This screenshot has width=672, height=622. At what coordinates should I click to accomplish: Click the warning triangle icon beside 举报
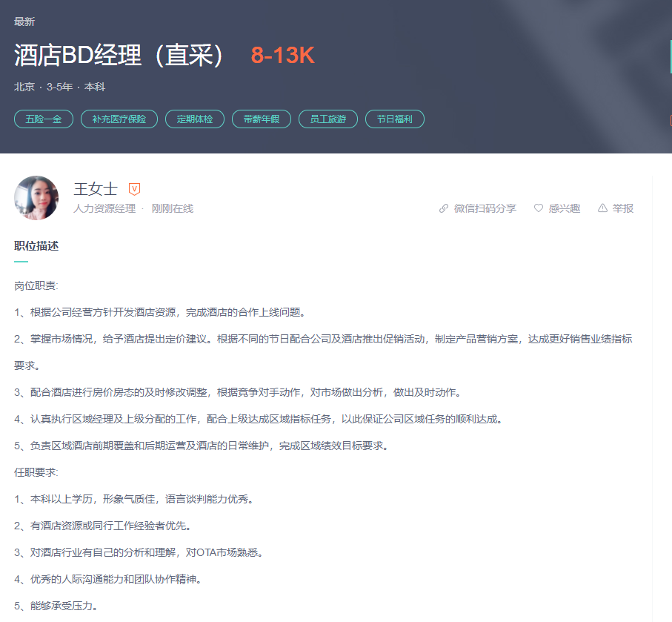click(x=602, y=208)
